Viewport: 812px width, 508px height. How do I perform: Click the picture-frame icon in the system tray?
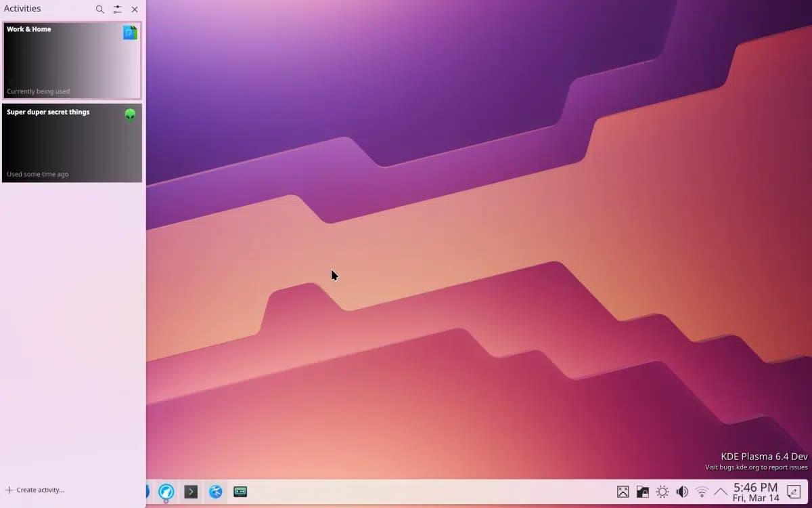coord(623,492)
